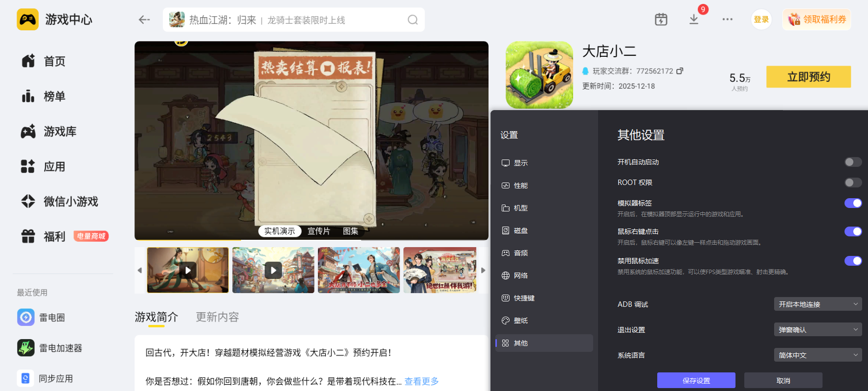This screenshot has height=391, width=868.
Task: Click the search magnifier icon
Action: click(x=413, y=20)
